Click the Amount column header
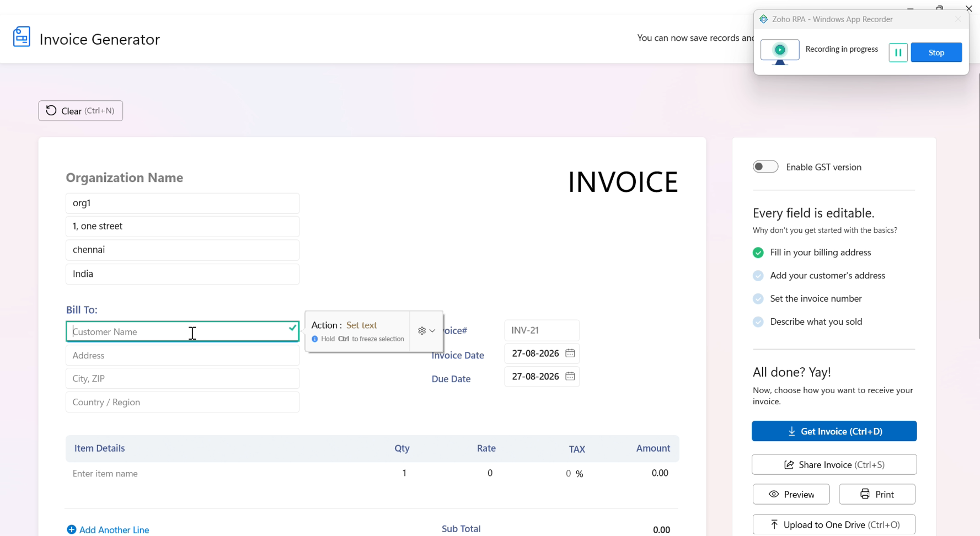Screen dimensions: 980x536 click(x=653, y=448)
